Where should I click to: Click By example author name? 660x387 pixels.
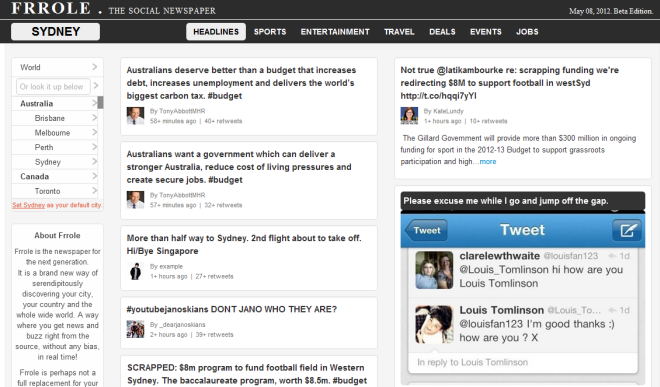click(166, 267)
